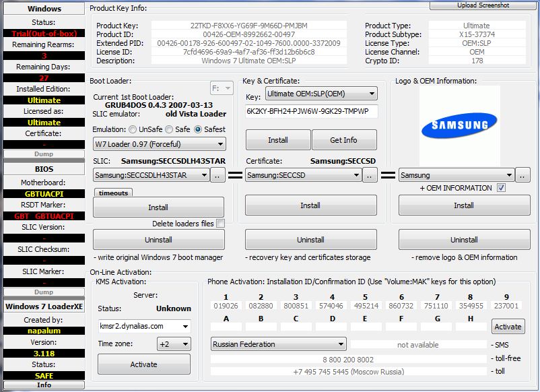This screenshot has width=540, height=392.
Task: Click browse button next to SLIC dropdown
Action: [217, 175]
